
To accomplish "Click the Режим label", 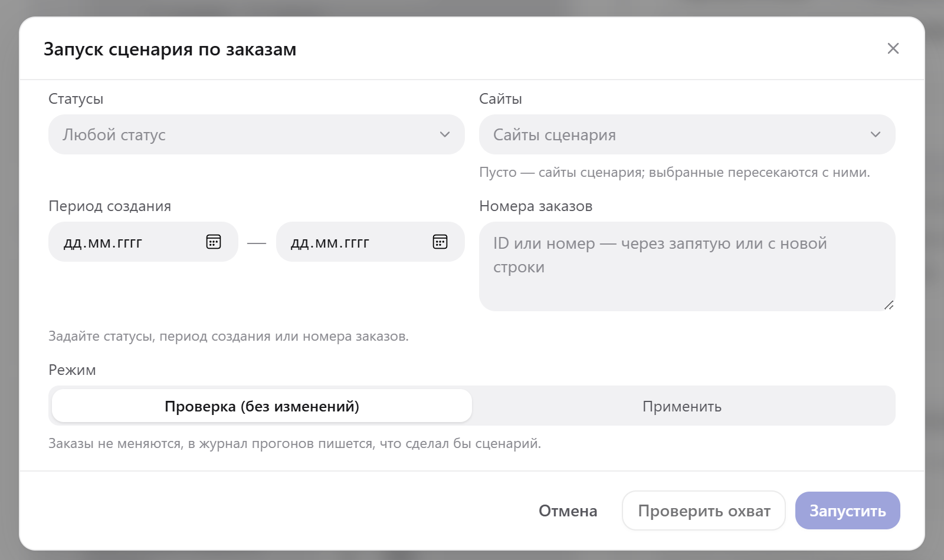I will coord(72,370).
